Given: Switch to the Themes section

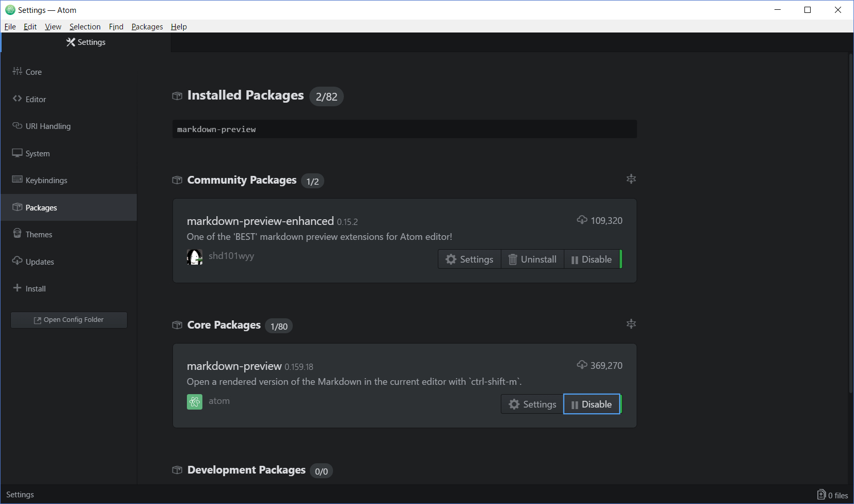Looking at the screenshot, I should pos(39,234).
